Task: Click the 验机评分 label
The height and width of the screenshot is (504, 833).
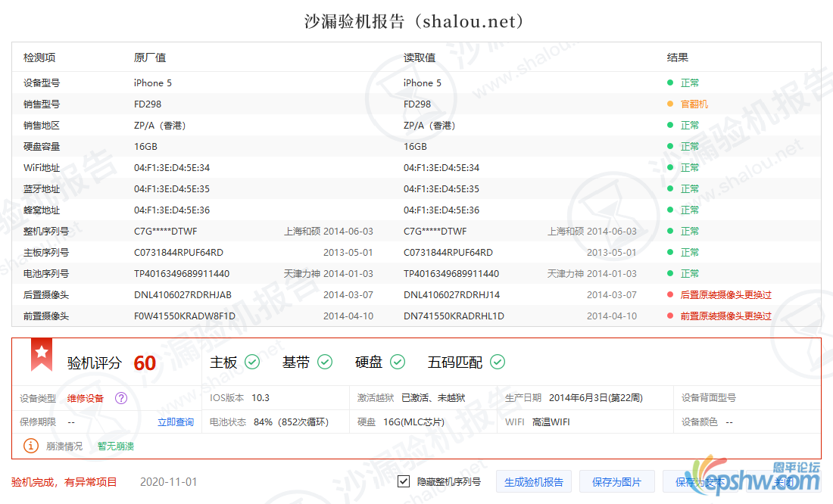Action: 95,363
